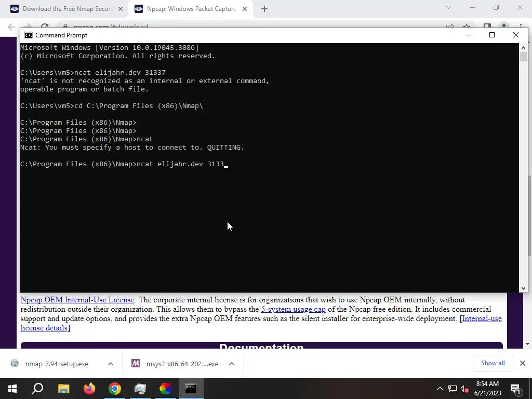
Task: Open File Explorer from taskbar
Action: tap(63, 389)
